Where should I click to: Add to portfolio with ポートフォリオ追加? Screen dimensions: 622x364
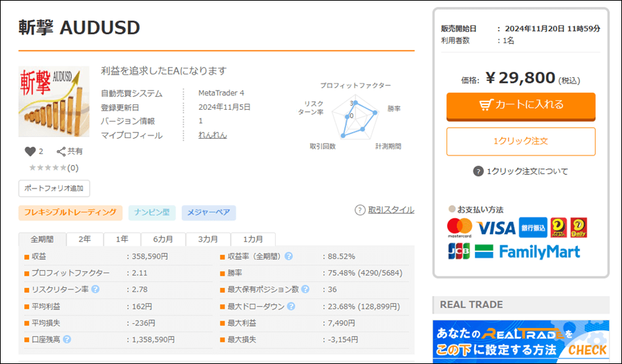[54, 188]
